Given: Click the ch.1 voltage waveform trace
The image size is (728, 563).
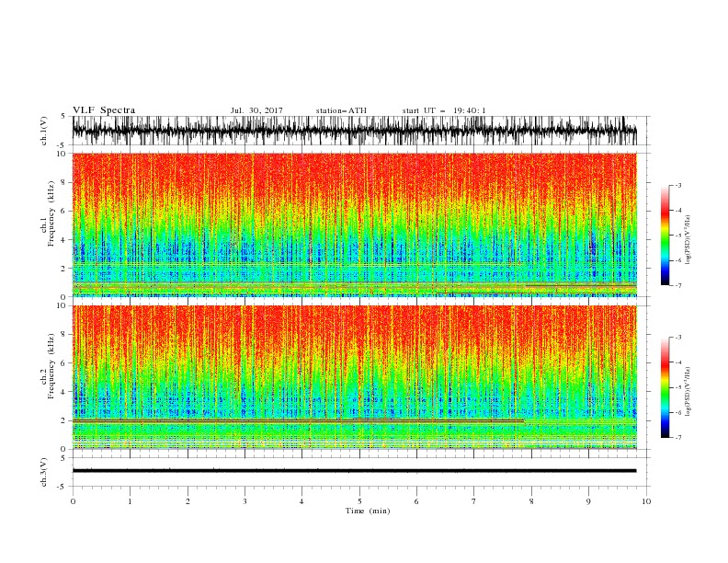Looking at the screenshot, I should pos(354,131).
